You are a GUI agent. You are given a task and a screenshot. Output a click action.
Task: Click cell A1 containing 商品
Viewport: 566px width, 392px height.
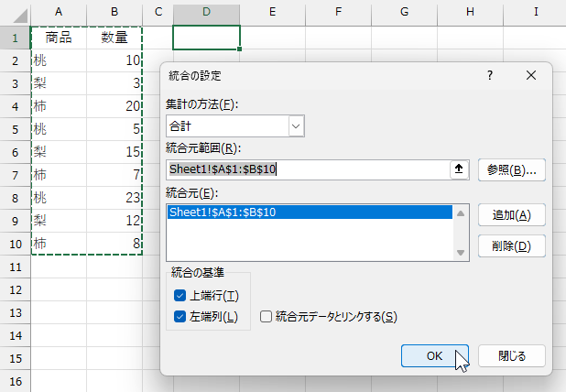(59, 38)
